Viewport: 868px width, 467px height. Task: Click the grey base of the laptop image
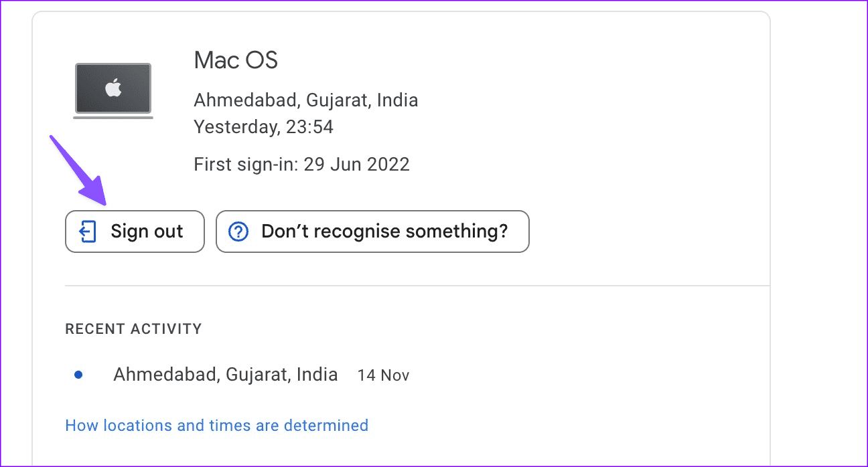pos(113,117)
